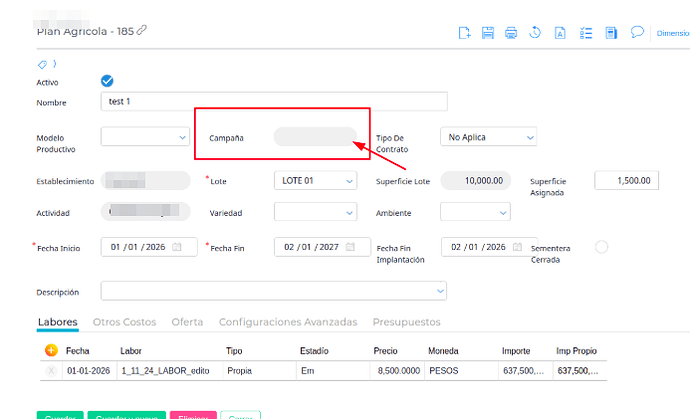Toggle the Sementera Cerrada option
690x419 pixels.
point(602,247)
